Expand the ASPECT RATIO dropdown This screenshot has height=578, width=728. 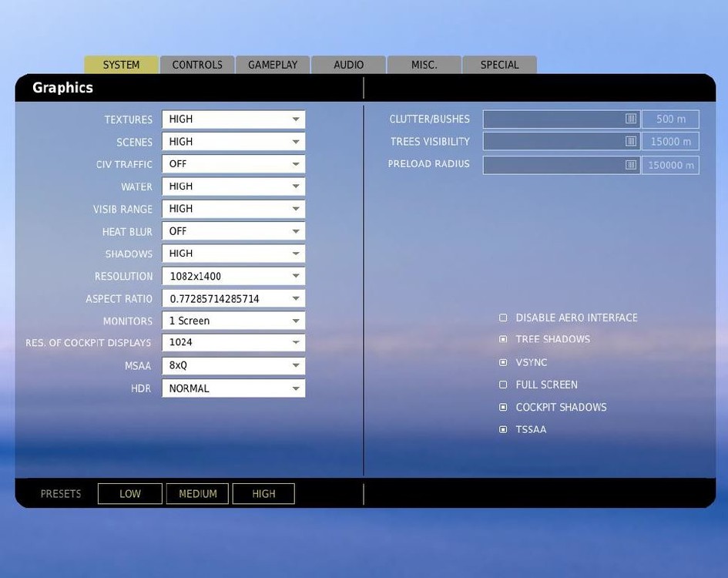233,298
